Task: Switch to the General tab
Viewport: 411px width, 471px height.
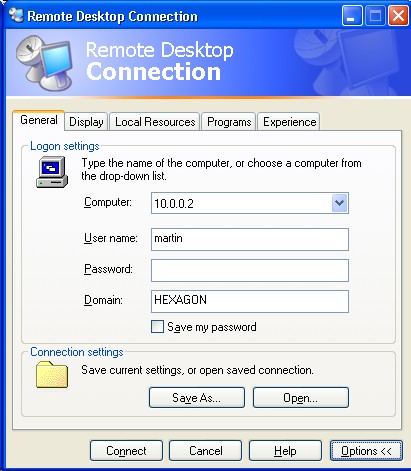Action: (39, 120)
